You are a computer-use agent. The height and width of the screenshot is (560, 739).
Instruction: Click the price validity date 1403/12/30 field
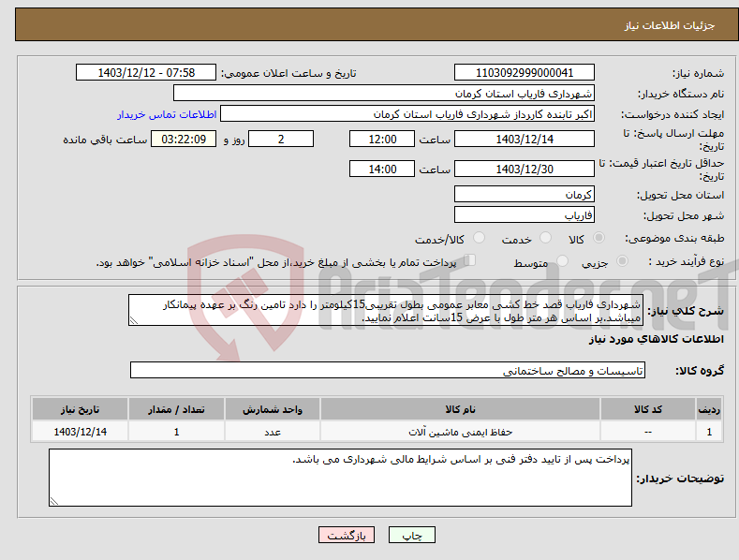525,169
